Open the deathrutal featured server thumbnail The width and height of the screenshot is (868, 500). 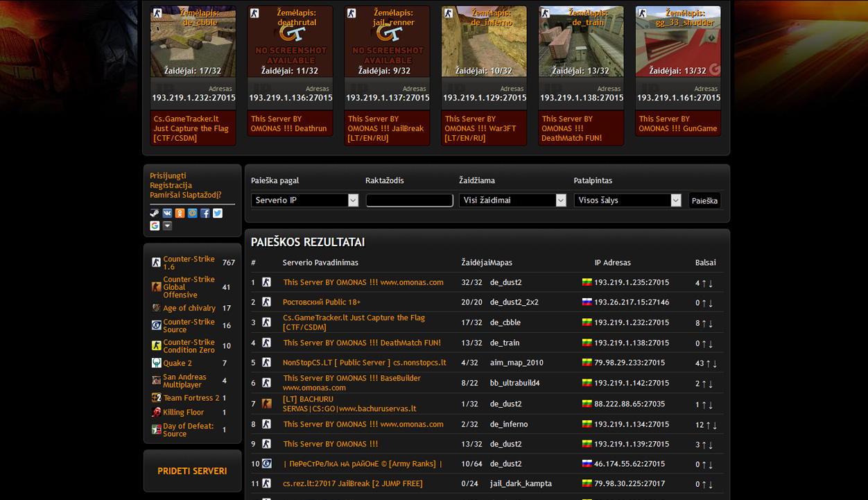tap(290, 42)
